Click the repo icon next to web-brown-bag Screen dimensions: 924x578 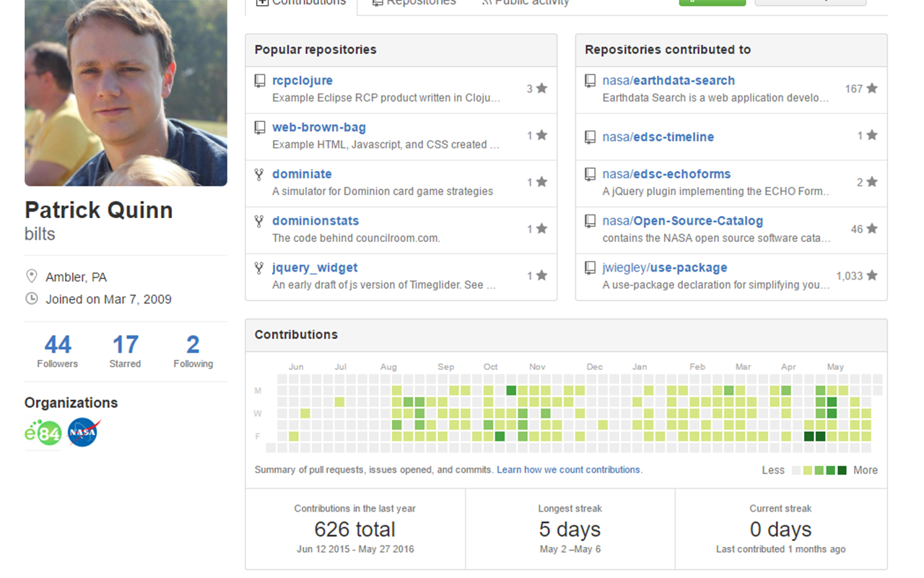[259, 126]
